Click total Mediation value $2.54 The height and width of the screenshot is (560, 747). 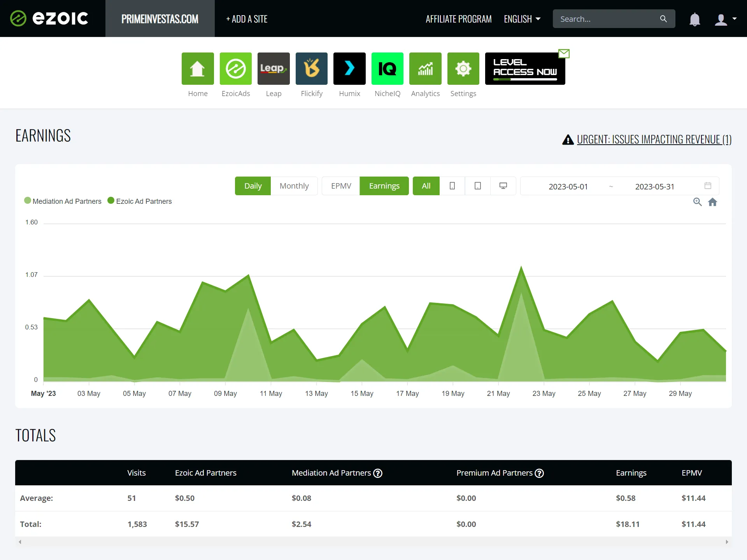pos(302,524)
